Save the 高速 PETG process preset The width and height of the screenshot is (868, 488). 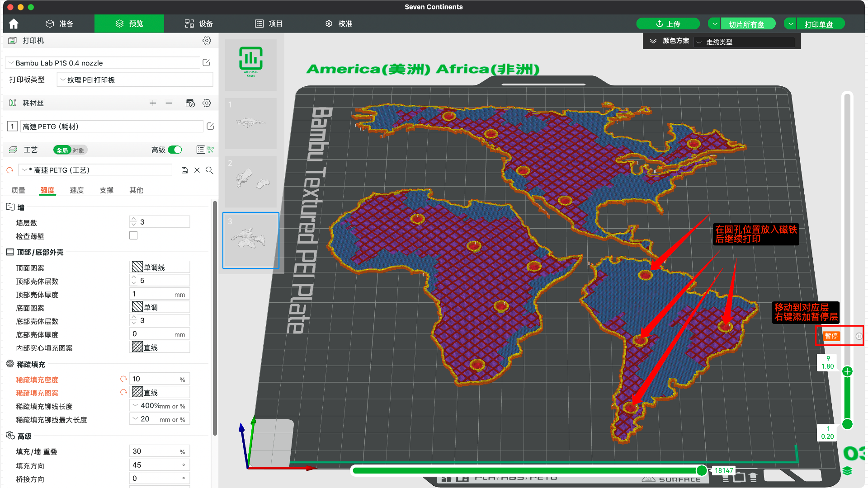click(184, 170)
